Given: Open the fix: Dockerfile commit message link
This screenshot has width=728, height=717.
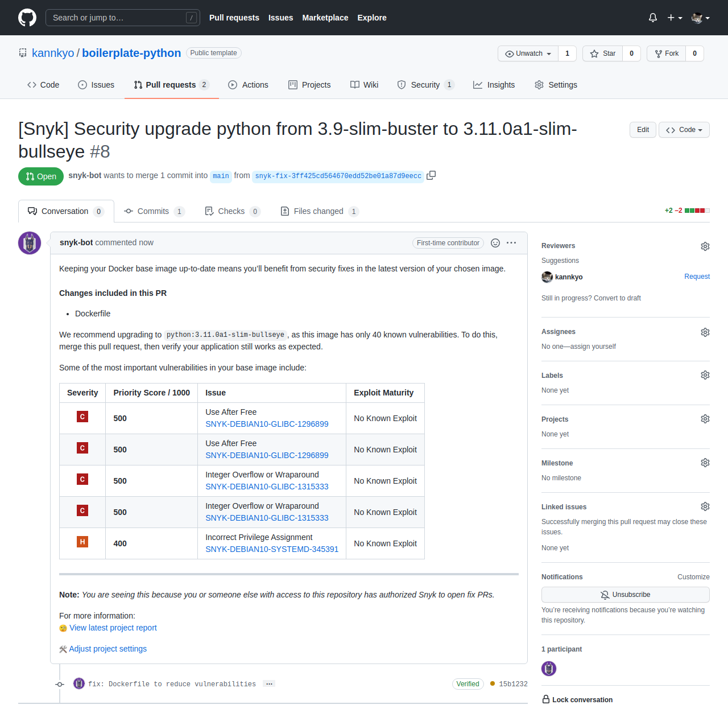Looking at the screenshot, I should 172,684.
